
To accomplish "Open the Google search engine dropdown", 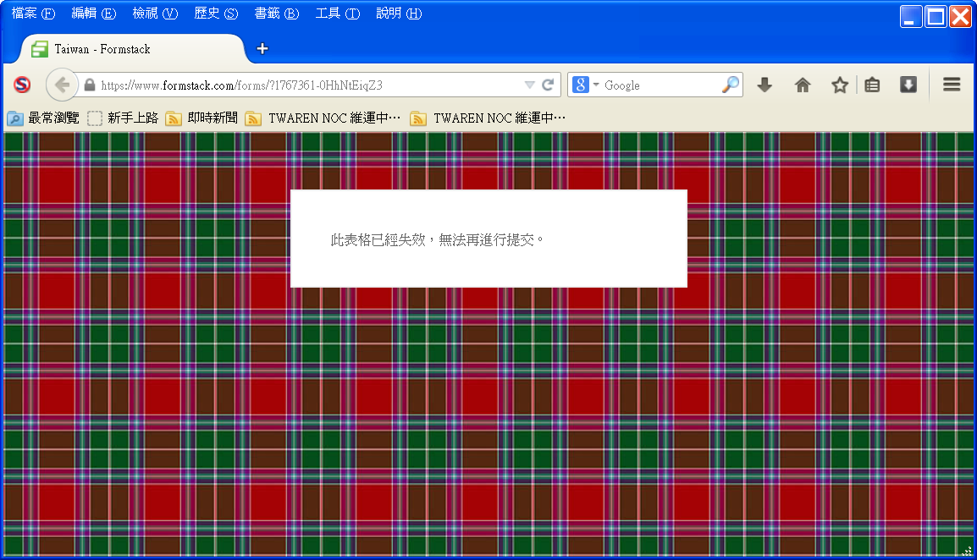I will (585, 85).
